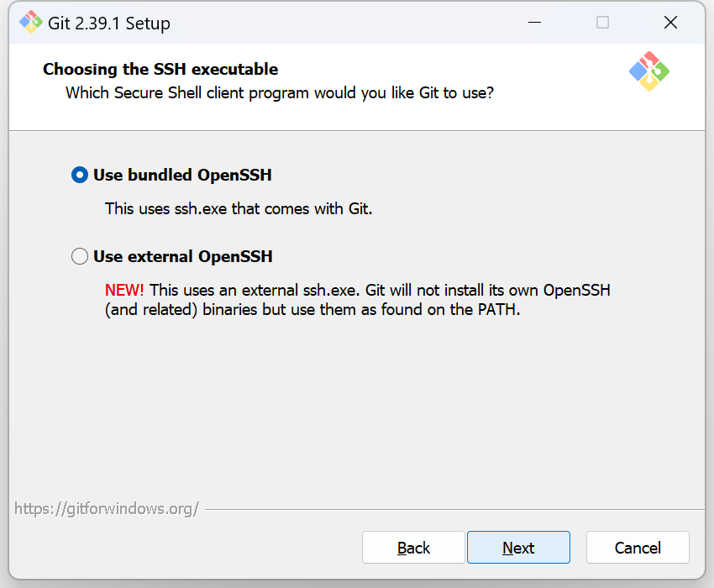This screenshot has height=588, width=714.
Task: Select the external OpenSSH radio button
Action: (x=80, y=256)
